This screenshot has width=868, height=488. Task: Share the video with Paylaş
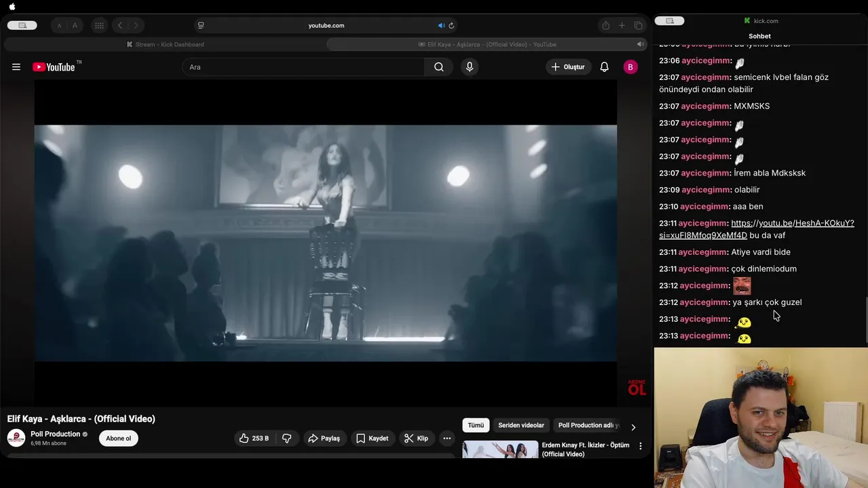click(324, 439)
